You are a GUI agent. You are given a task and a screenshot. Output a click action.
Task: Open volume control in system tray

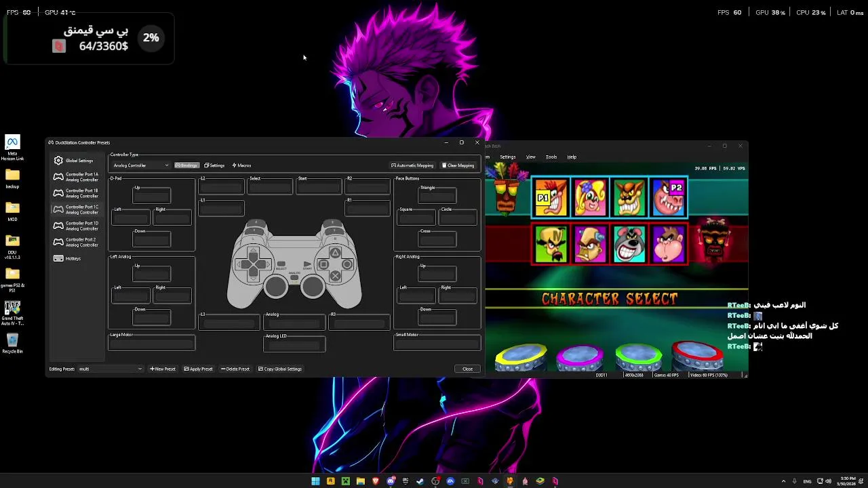tap(828, 481)
